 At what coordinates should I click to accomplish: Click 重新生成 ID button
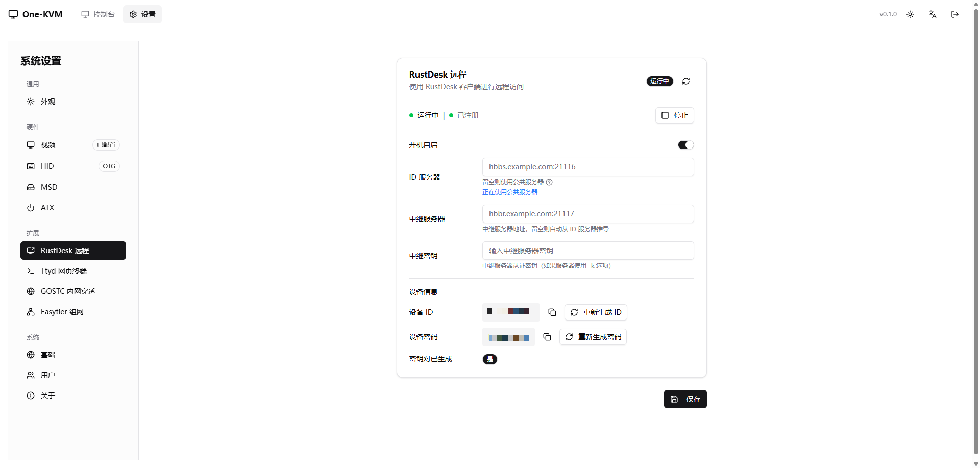pyautogui.click(x=596, y=312)
